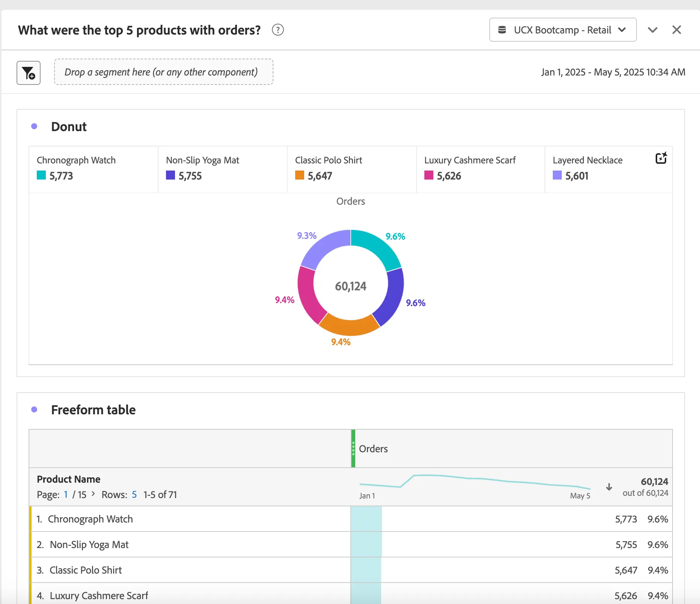Viewport: 700px width, 604px height.
Task: Open the panel date range
Action: [x=613, y=72]
